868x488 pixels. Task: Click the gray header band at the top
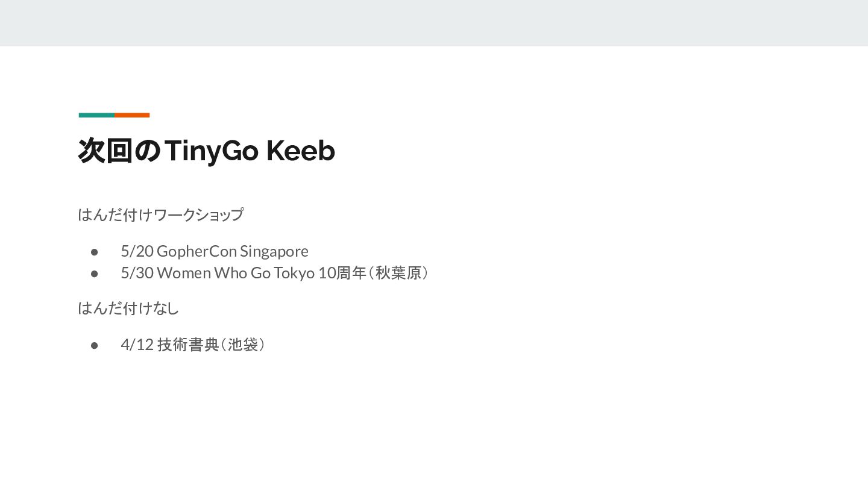click(434, 23)
